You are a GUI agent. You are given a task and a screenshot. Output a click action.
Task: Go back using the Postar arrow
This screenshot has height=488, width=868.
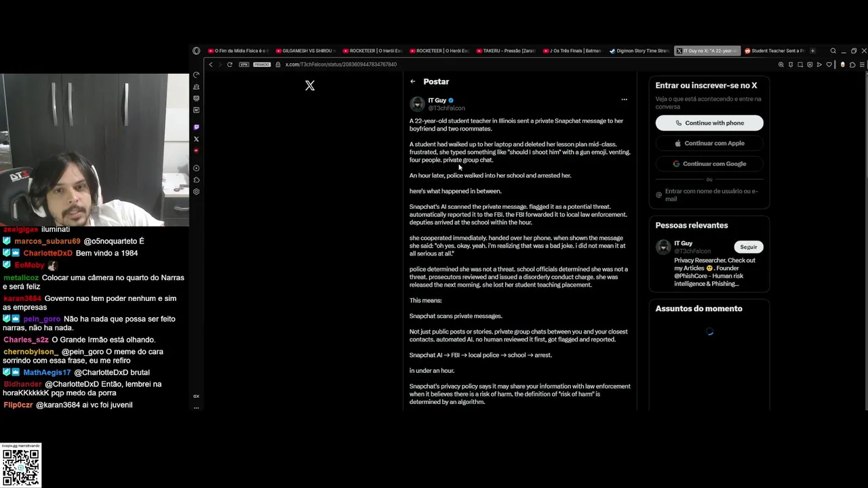412,81
